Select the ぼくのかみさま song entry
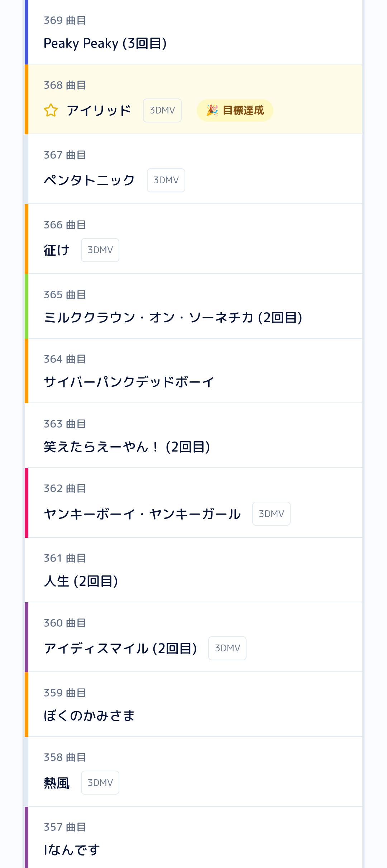Screen dimensions: 387x868 89,716
